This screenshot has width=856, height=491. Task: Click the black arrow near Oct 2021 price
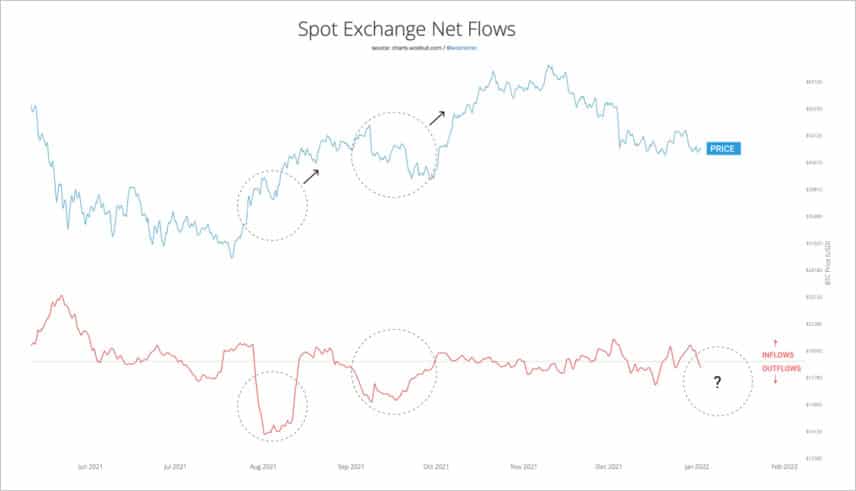[439, 116]
